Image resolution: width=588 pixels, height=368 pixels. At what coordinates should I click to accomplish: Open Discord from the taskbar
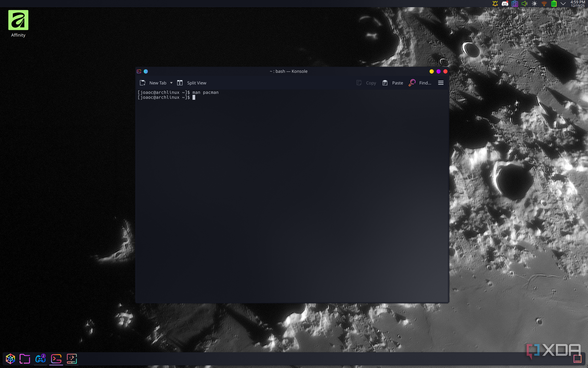click(41, 359)
